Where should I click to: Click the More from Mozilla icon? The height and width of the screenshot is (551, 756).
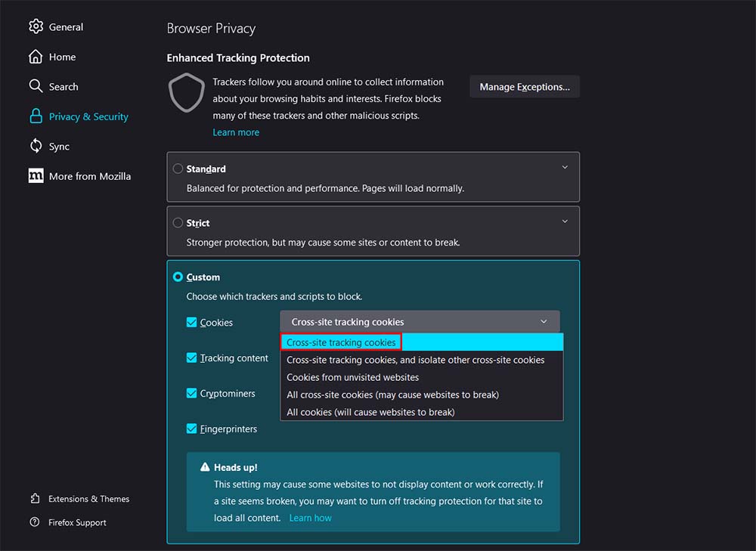36,176
